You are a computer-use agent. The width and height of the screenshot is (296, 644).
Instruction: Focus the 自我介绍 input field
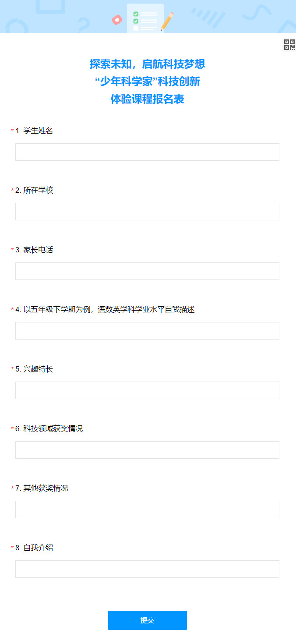click(x=147, y=569)
